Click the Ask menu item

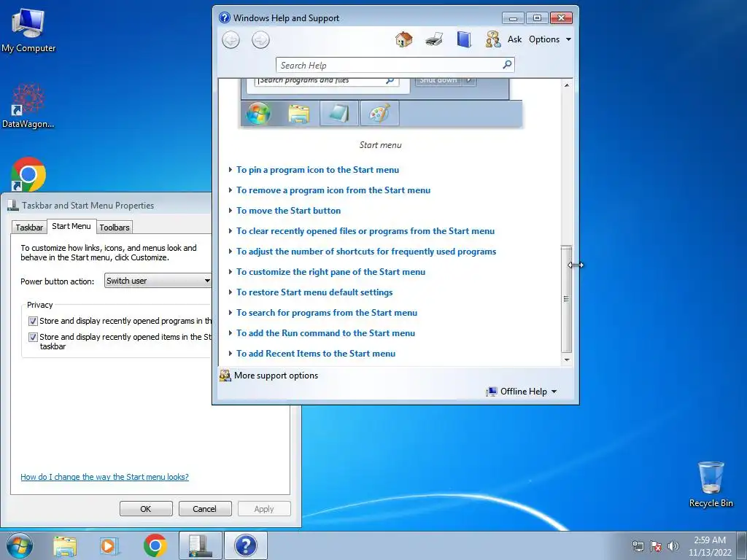514,39
